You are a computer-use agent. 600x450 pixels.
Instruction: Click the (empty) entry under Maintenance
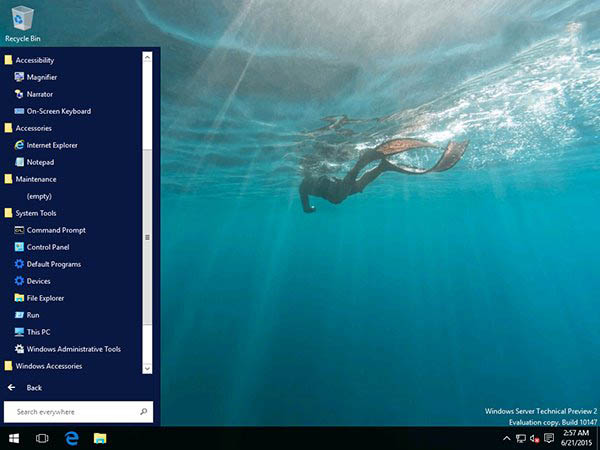[39, 196]
